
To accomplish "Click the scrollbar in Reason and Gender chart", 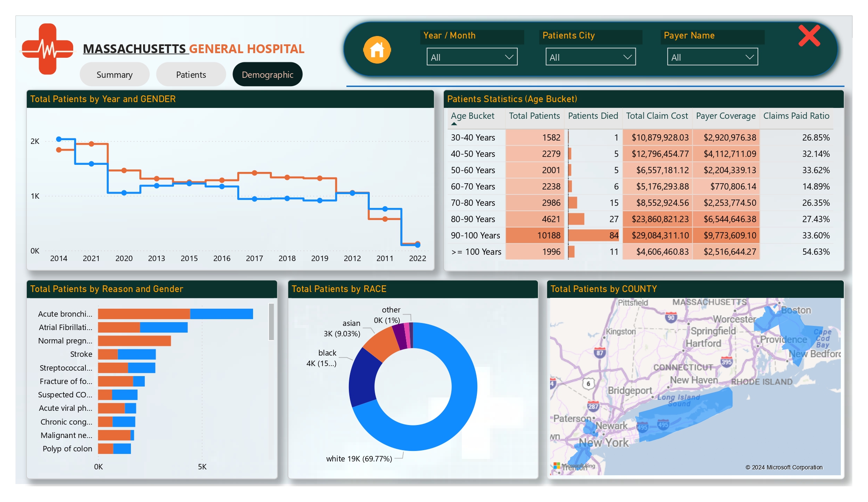I will pyautogui.click(x=271, y=322).
